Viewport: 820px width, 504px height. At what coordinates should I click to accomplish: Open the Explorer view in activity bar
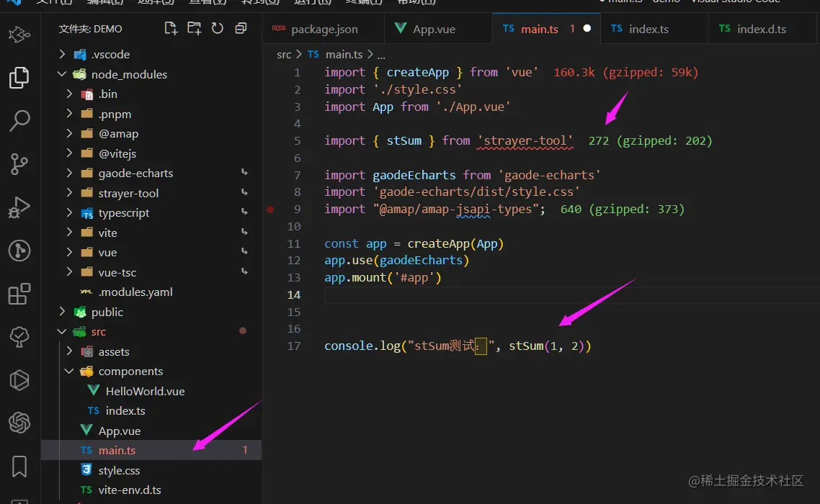pos(19,77)
